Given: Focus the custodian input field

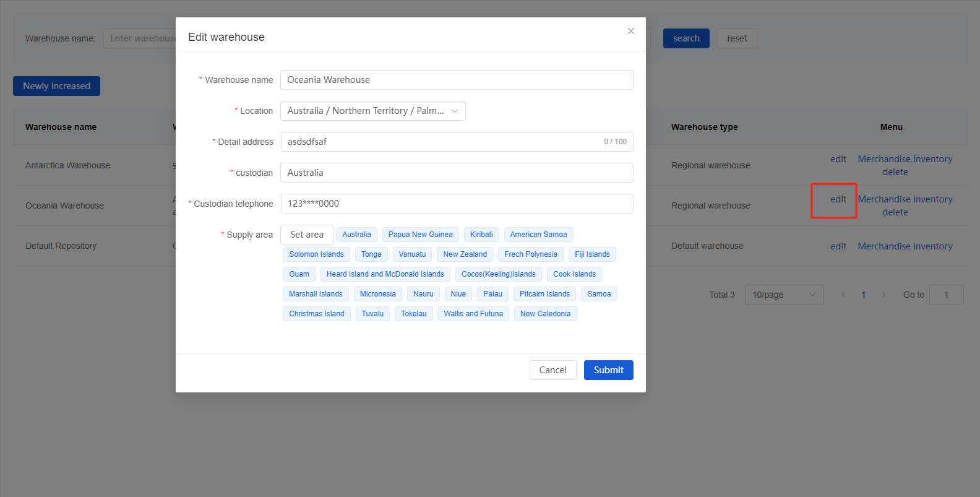Looking at the screenshot, I should click(457, 173).
